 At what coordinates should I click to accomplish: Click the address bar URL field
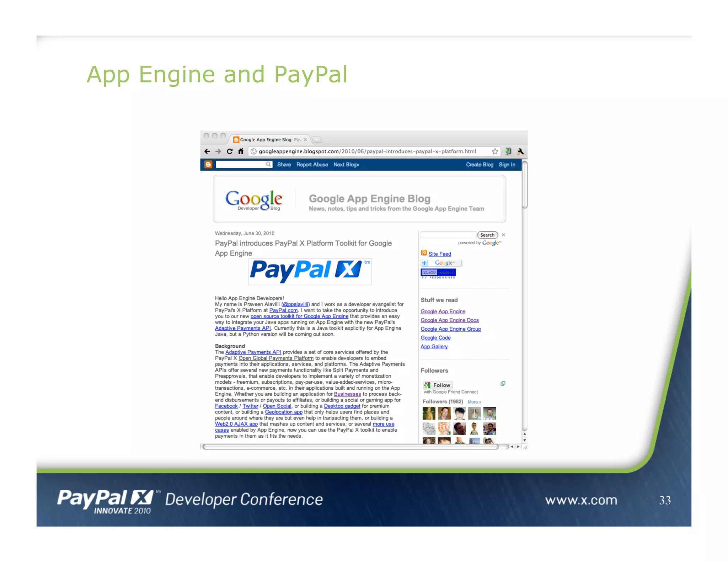click(374, 151)
